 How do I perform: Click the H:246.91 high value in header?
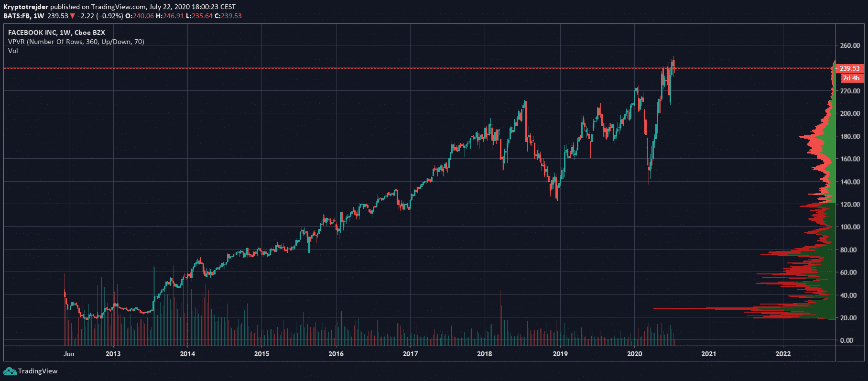click(170, 16)
